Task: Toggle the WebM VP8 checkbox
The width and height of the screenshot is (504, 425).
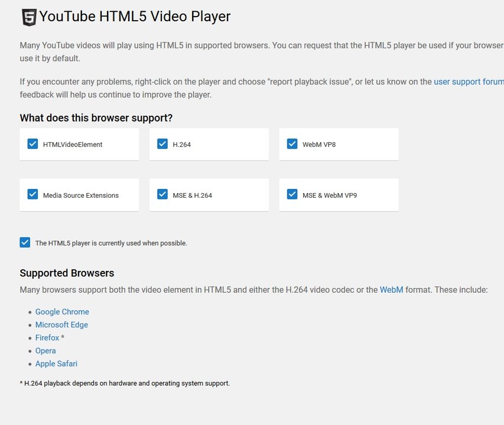Action: [292, 144]
